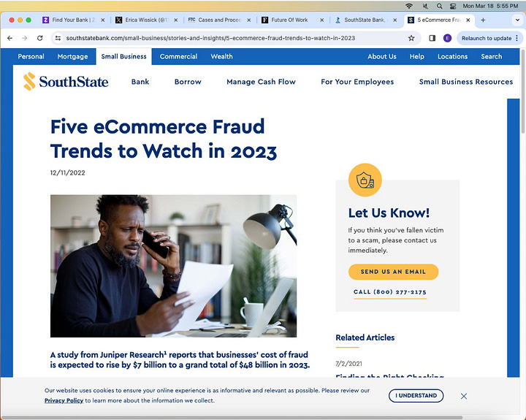Open the Borrow menu

click(188, 82)
